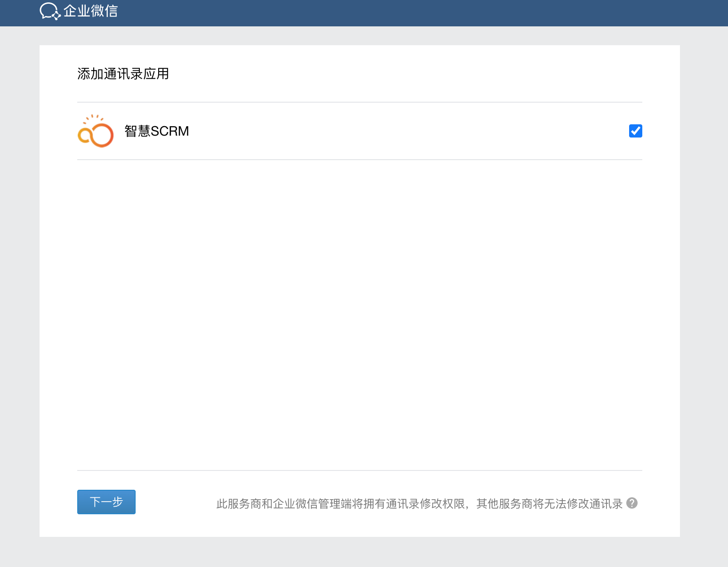Go to home via 企业微信 logo

click(x=79, y=11)
